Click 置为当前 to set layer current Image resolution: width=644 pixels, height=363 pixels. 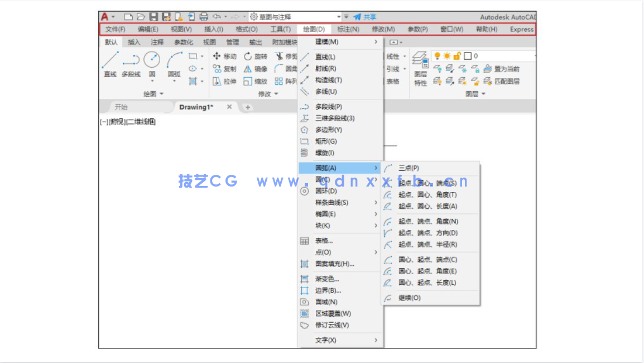pos(507,69)
